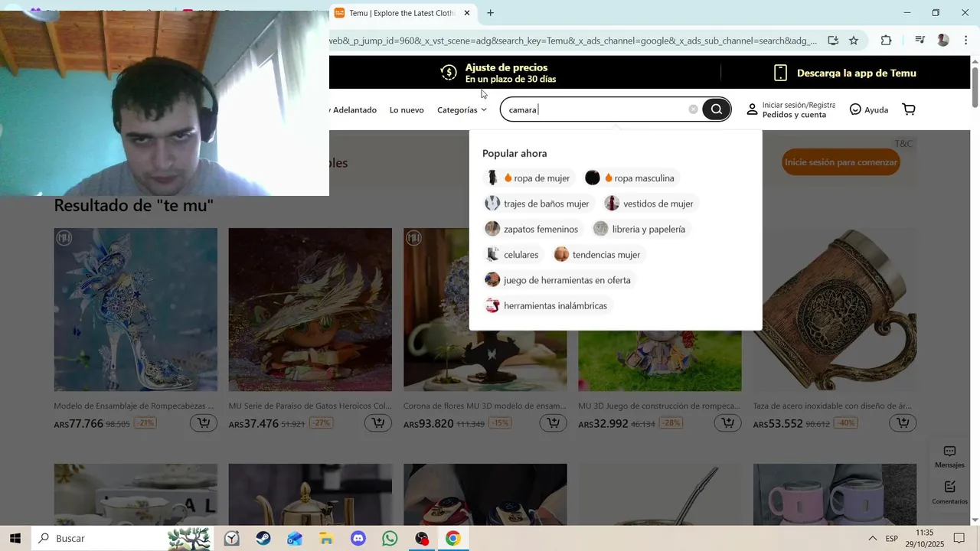The width and height of the screenshot is (980, 551).
Task: Open the blue high-heel puzzle model thumbnail
Action: tap(136, 309)
